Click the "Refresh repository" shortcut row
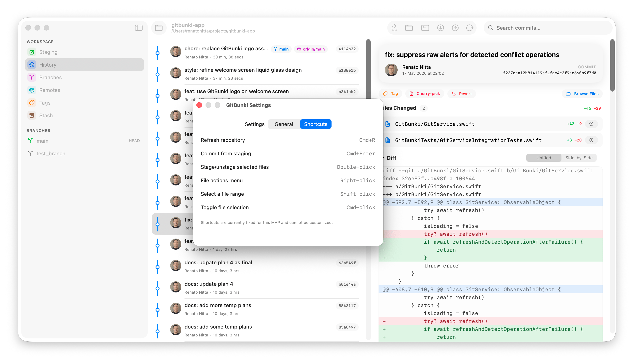This screenshot has height=363, width=644. [x=288, y=140]
